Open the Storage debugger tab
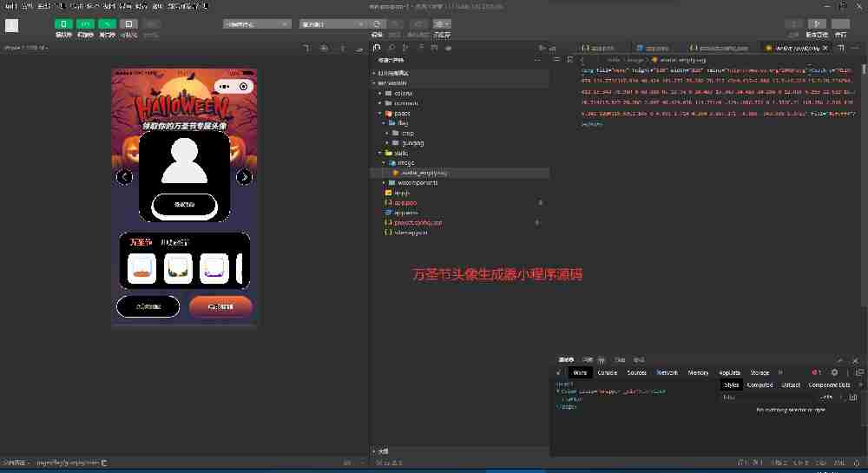Screen dimensions: 868x473 tap(759, 372)
